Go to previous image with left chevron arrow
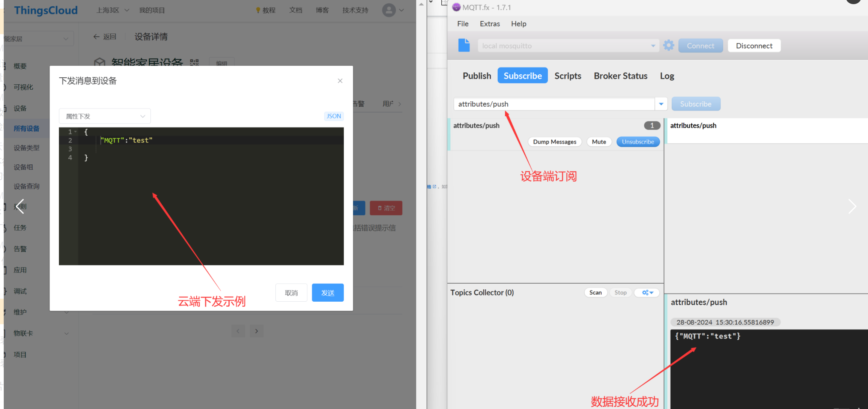 20,206
